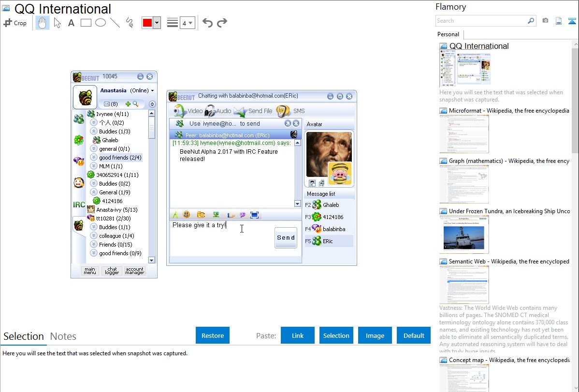Select balabinba in Message list
The height and width of the screenshot is (392, 579).
click(329, 229)
